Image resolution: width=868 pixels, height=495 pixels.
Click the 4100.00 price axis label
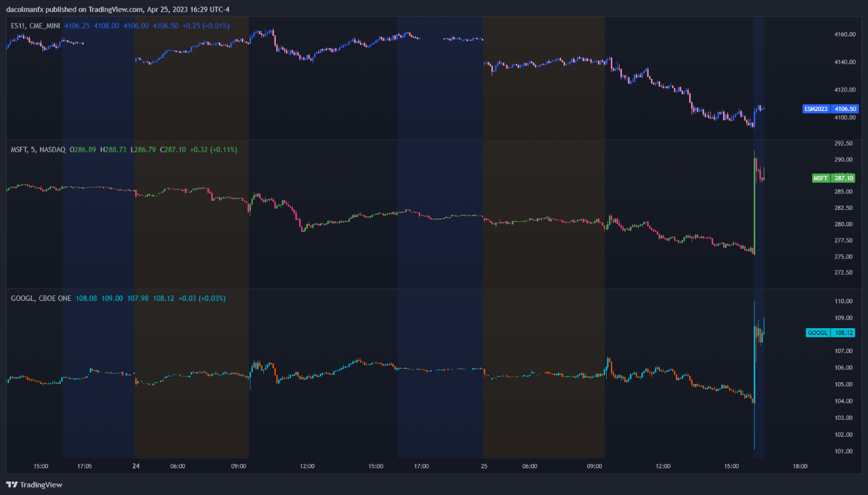844,118
